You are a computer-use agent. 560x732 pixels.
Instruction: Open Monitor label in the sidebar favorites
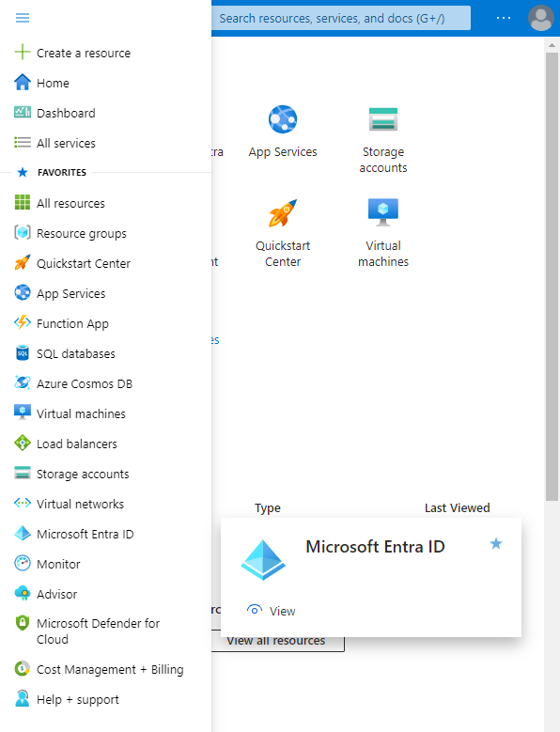tap(58, 564)
